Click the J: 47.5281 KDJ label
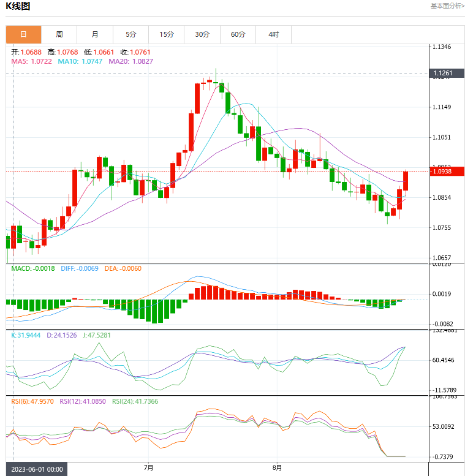 [x=97, y=335]
